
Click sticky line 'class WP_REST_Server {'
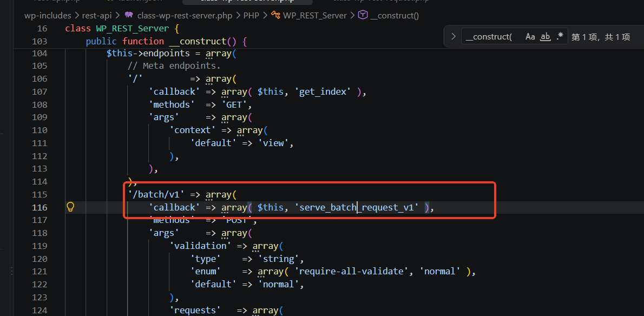pyautogui.click(x=122, y=29)
